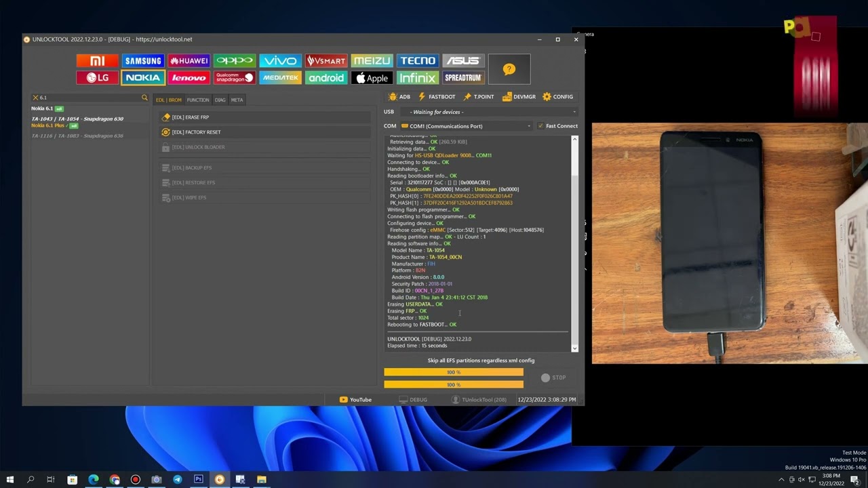Click TUnlockTool (208) account in status bar
868x488 pixels.
pyautogui.click(x=479, y=400)
